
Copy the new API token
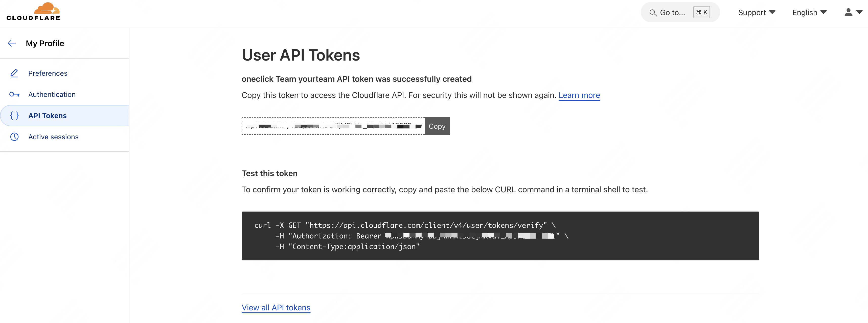437,126
